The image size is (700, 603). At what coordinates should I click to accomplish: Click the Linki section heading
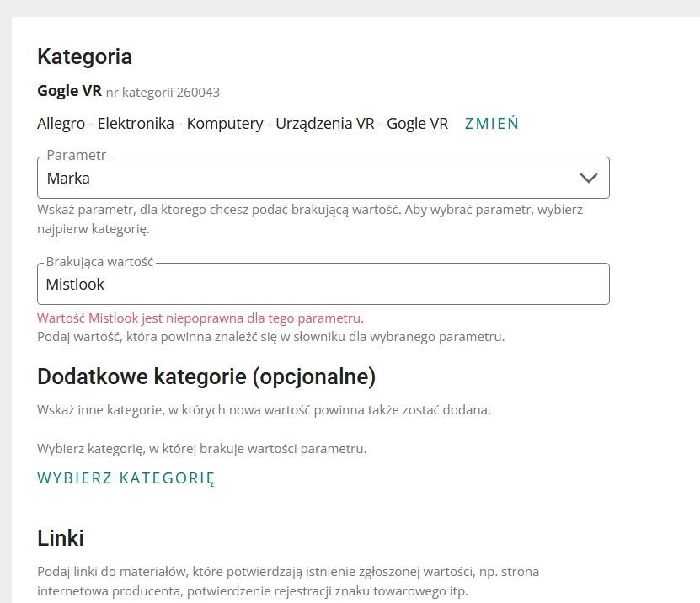(x=61, y=538)
